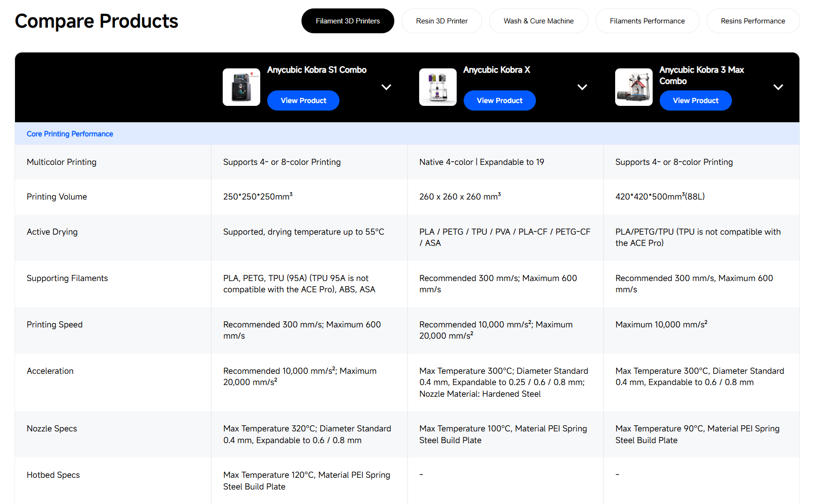The width and height of the screenshot is (813, 504).
Task: View Product for Kobra 3 Max Combo
Action: click(696, 101)
